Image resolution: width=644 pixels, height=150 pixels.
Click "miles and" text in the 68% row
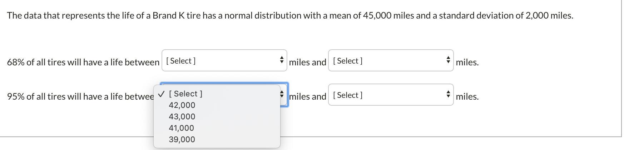point(307,62)
